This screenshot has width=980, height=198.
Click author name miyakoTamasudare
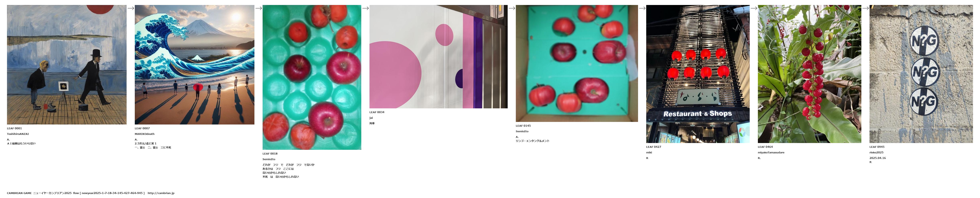(771, 152)
